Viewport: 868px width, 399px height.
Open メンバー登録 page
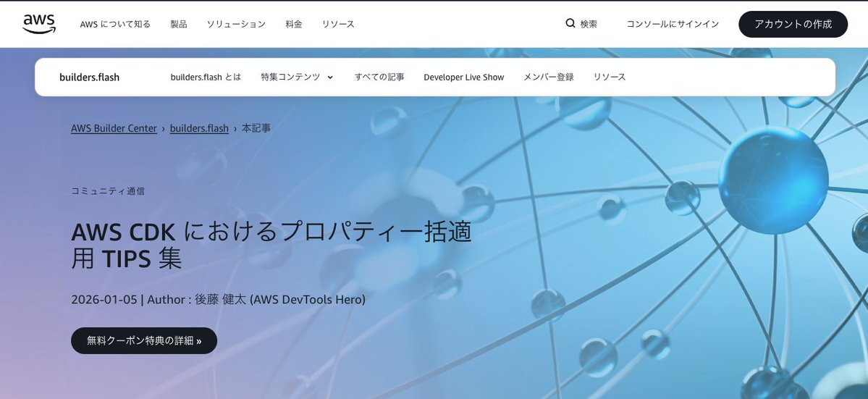[x=549, y=77]
